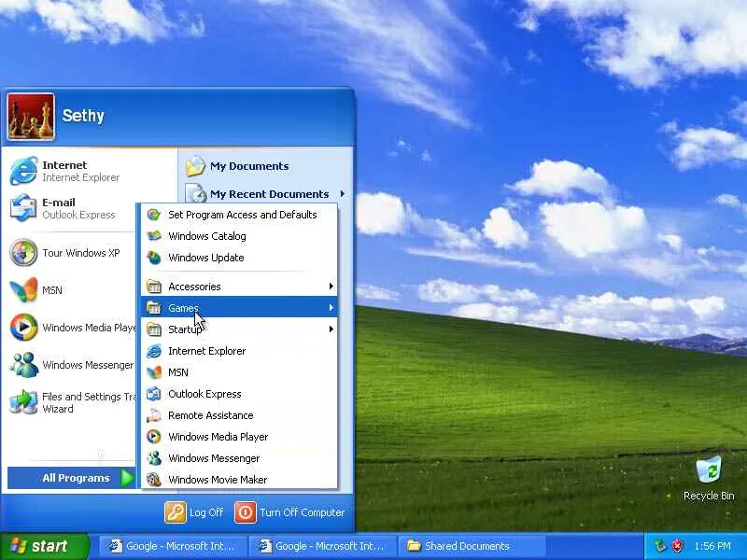Click Windows Messenger icon in programs list
The height and width of the screenshot is (560, 747).
pyautogui.click(x=154, y=458)
